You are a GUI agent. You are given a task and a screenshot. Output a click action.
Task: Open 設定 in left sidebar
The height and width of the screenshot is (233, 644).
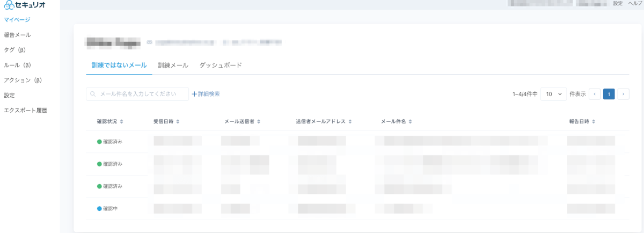[9, 95]
